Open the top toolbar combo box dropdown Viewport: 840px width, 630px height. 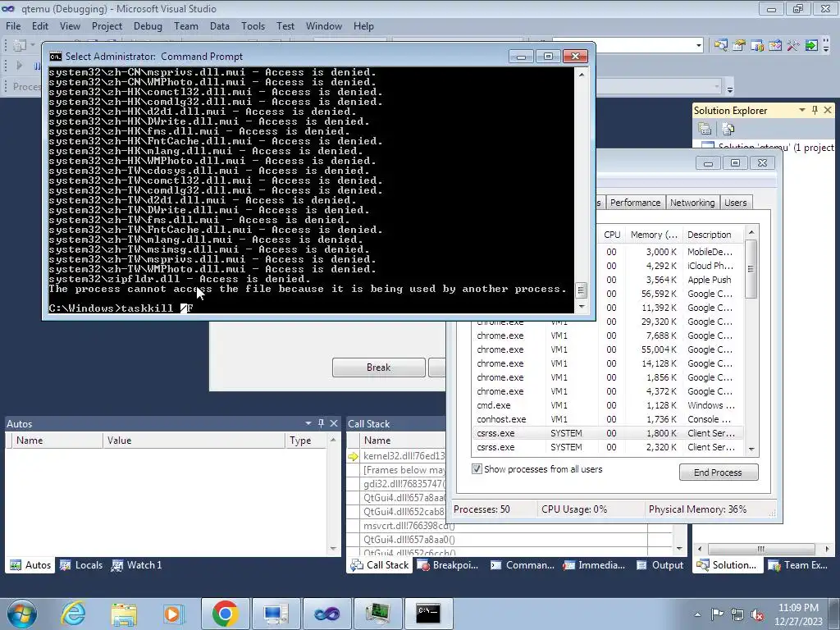pos(699,46)
